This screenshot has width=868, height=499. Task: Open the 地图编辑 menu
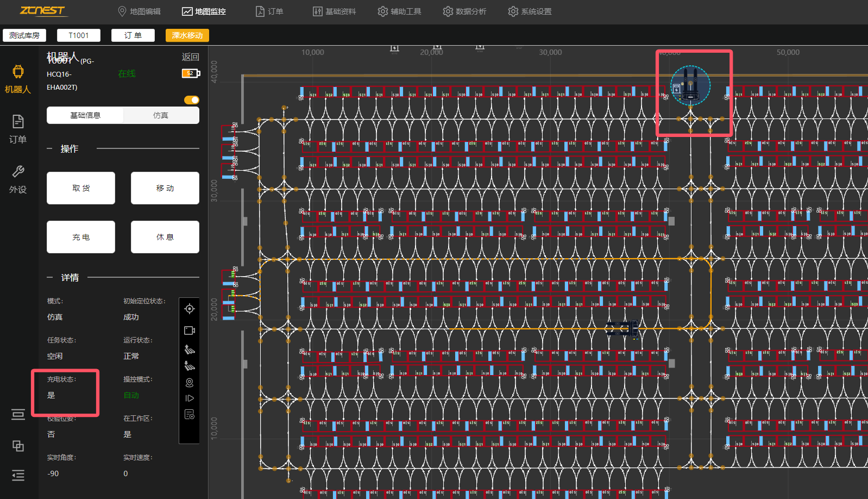[x=139, y=11]
